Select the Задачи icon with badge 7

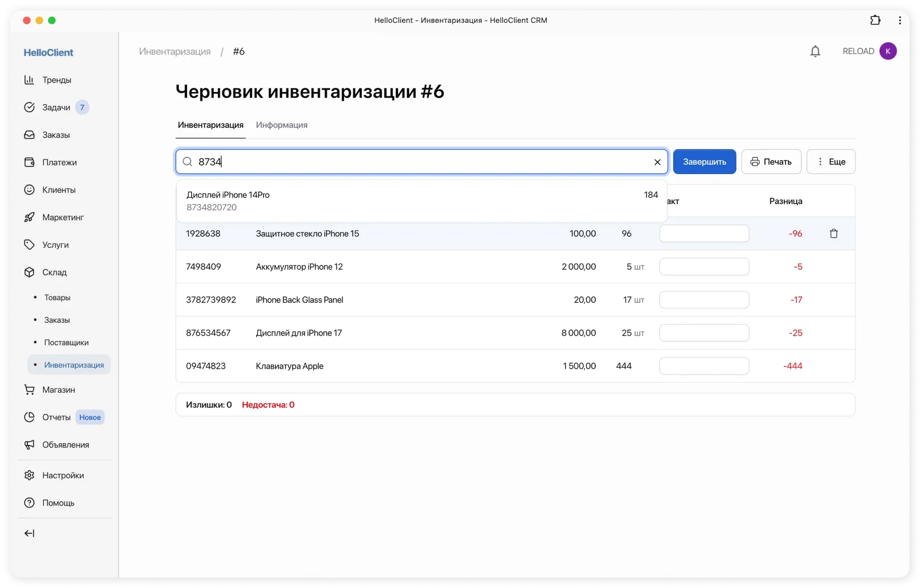[x=30, y=107]
